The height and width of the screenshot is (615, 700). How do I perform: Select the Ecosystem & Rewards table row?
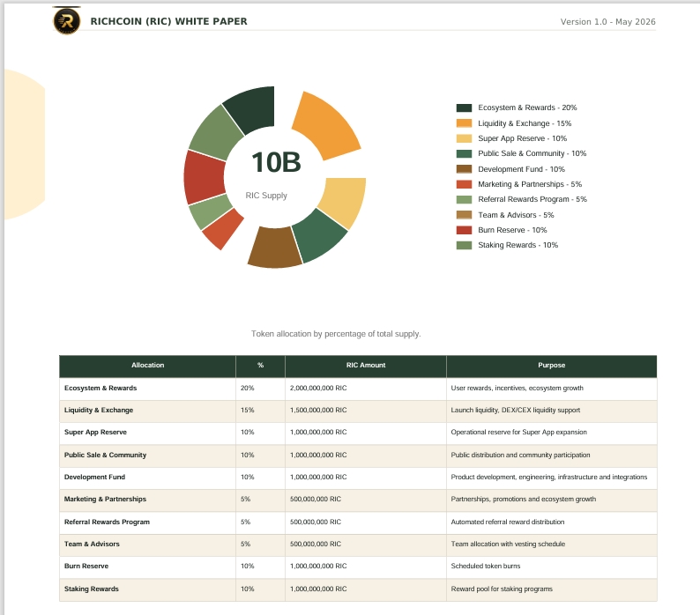pyautogui.click(x=358, y=389)
